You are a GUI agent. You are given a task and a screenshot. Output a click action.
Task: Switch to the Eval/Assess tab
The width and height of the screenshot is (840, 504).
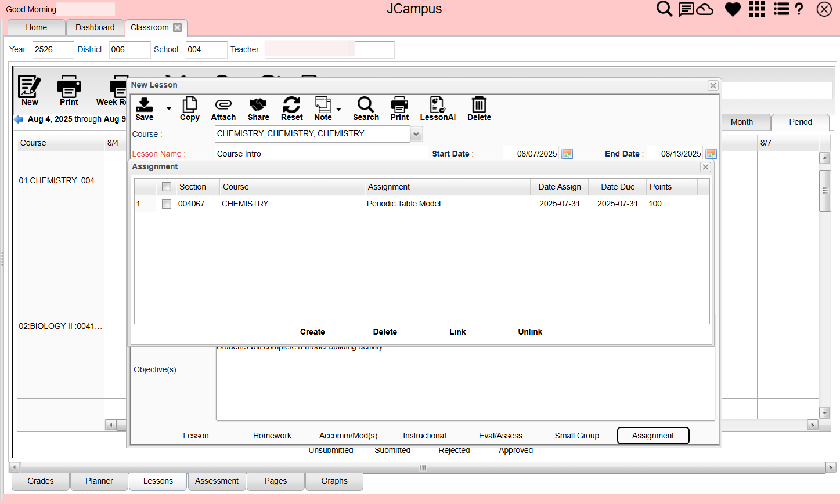(500, 436)
